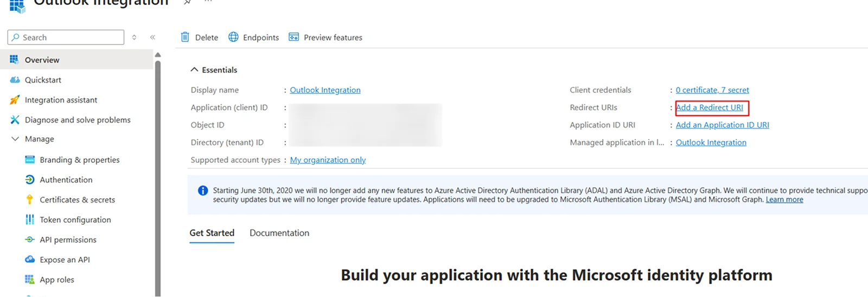Screen dimensions: 868x297
Task: Click the Object ID label
Action: (x=207, y=125)
